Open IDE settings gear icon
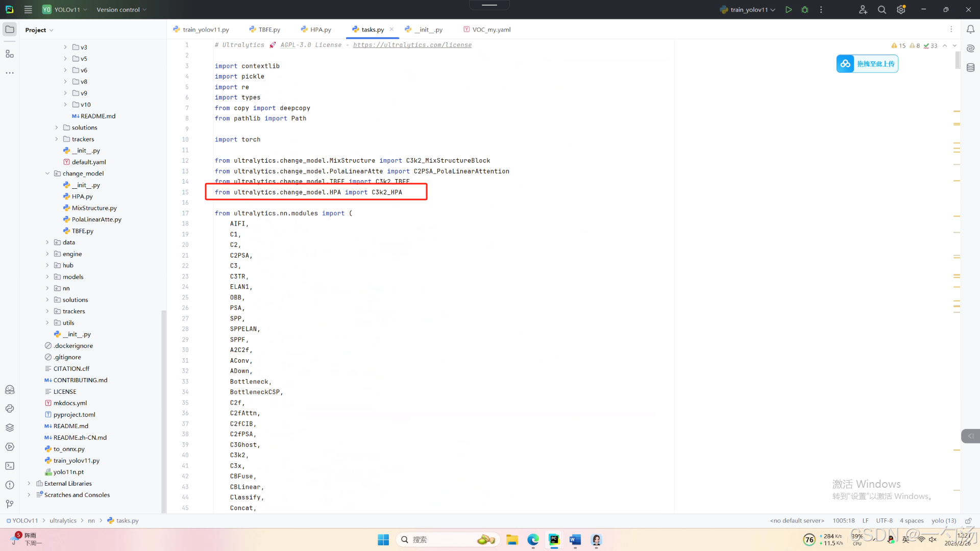Screen dimensions: 980x551 click(x=901, y=10)
